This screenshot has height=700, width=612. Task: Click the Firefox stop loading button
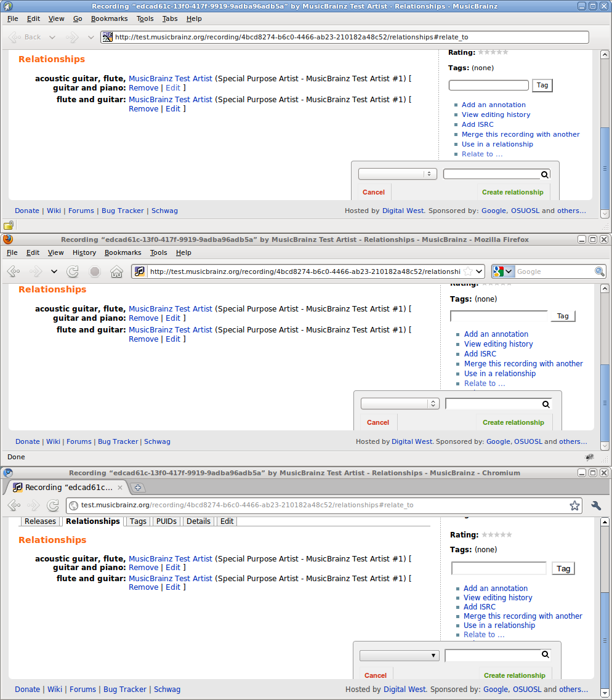[x=95, y=272]
